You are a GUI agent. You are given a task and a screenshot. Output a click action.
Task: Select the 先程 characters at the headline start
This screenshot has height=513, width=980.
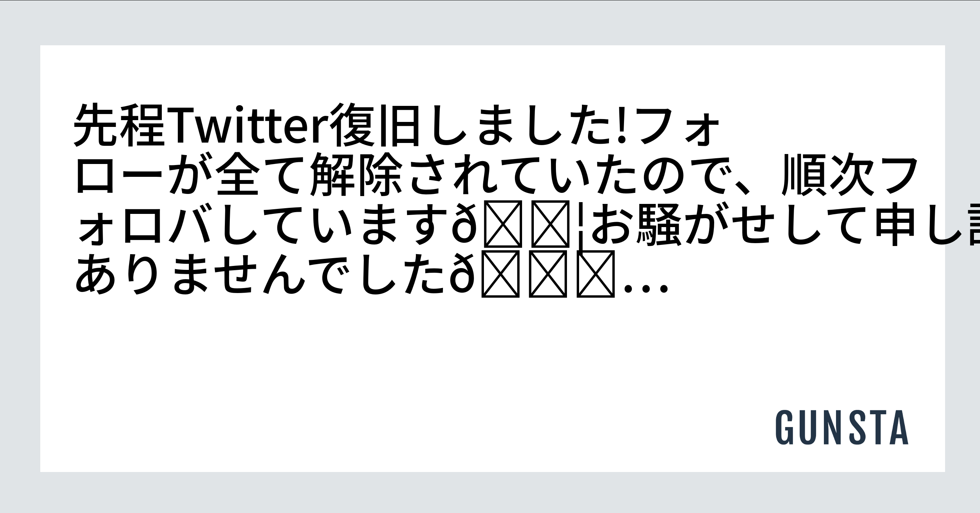point(119,125)
